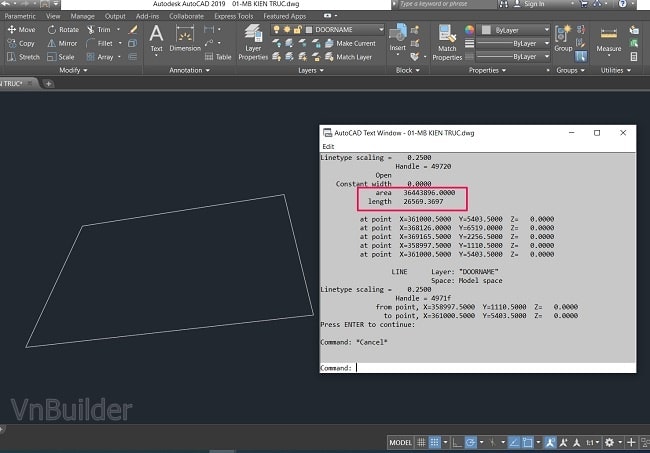
Task: Click the Sign In user icon
Action: 517,4
